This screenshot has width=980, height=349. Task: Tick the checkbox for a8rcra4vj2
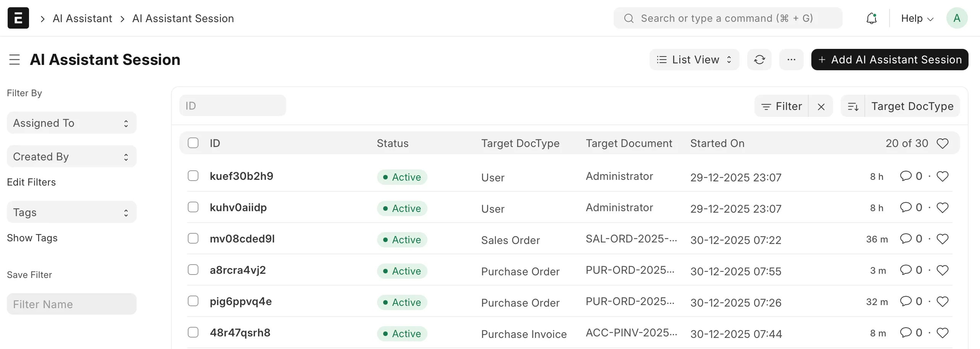pyautogui.click(x=193, y=270)
